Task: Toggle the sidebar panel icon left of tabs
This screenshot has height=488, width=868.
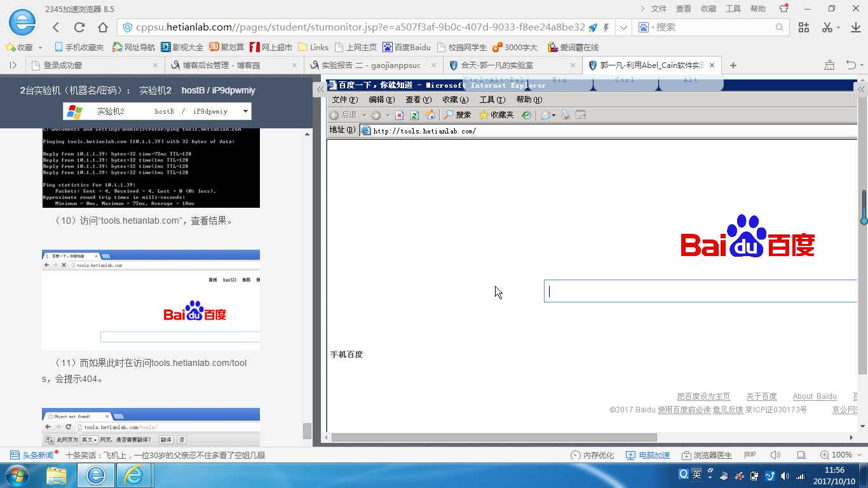Action: 13,65
